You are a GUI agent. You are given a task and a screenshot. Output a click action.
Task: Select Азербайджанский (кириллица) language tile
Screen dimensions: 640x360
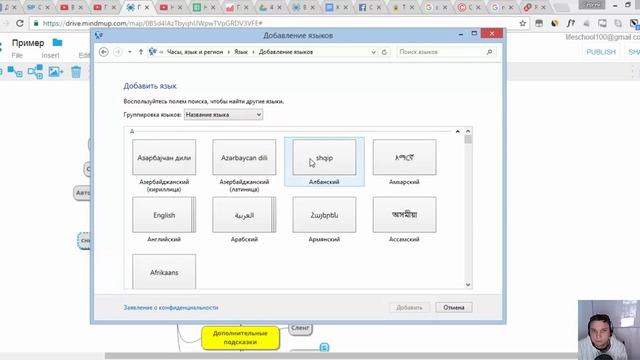coord(164,165)
